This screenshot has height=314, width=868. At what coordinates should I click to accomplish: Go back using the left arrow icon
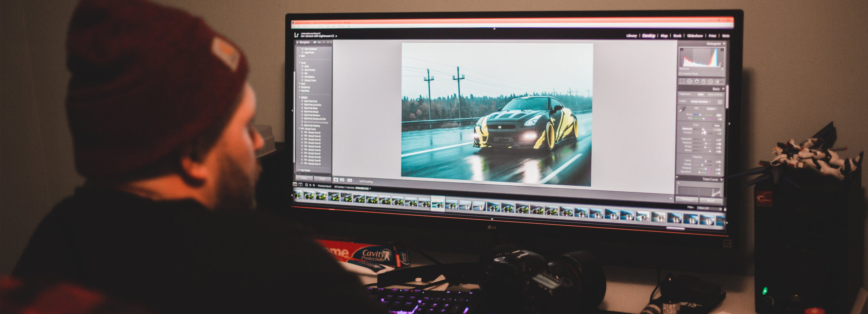310,185
